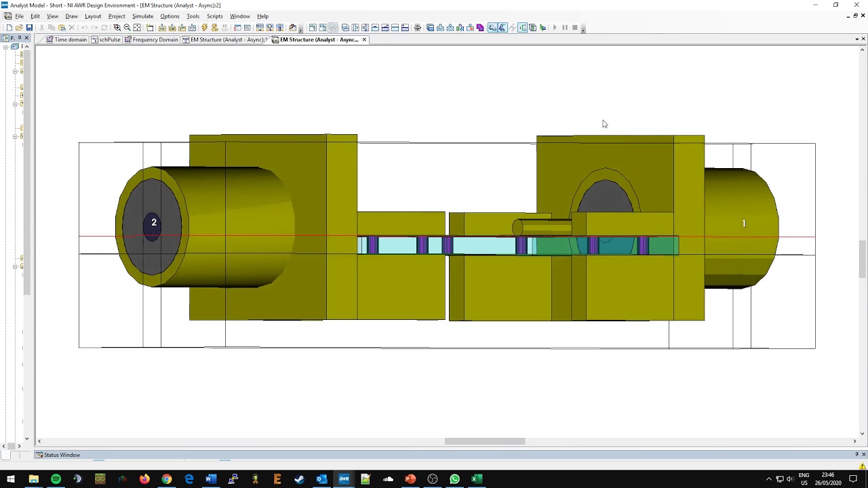Open the tab list dropdown arrow at right
Screen dimensions: 868x488
856,39
